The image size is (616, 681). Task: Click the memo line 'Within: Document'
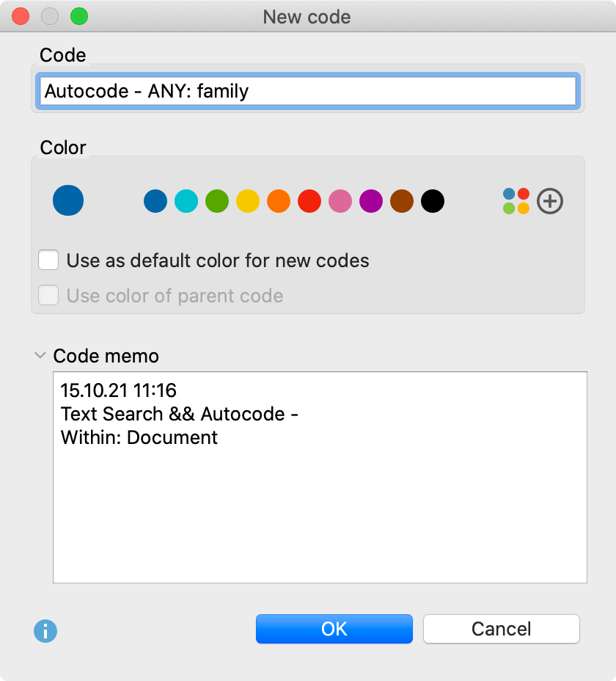(x=139, y=437)
